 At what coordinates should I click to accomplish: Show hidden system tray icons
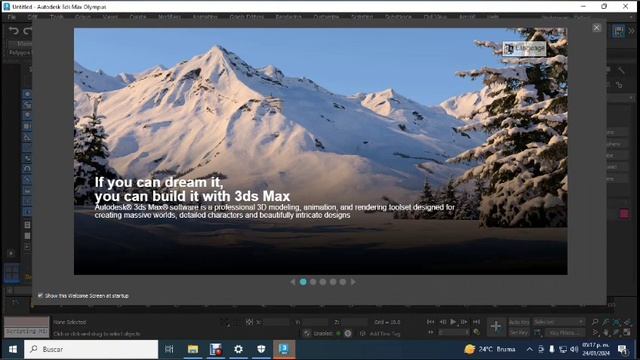pyautogui.click(x=529, y=349)
